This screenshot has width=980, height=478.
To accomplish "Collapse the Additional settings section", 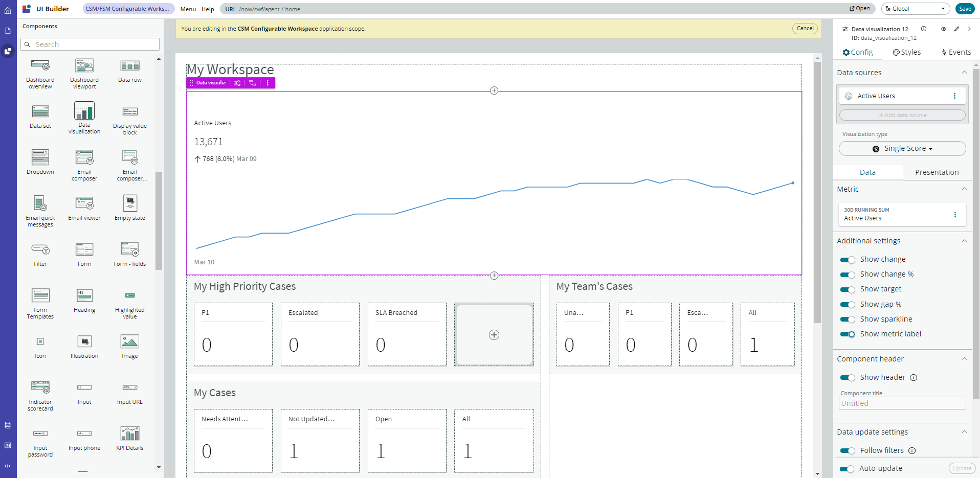I will pos(964,241).
